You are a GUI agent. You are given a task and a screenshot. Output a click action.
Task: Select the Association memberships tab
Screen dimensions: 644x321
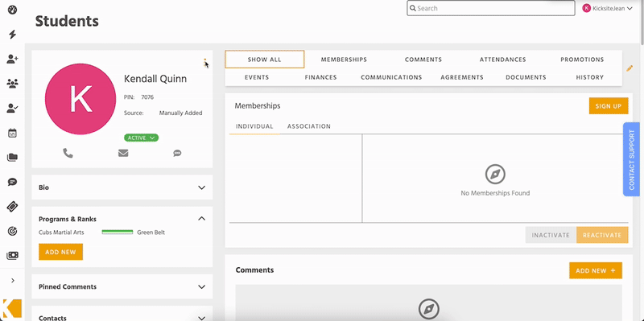point(309,126)
